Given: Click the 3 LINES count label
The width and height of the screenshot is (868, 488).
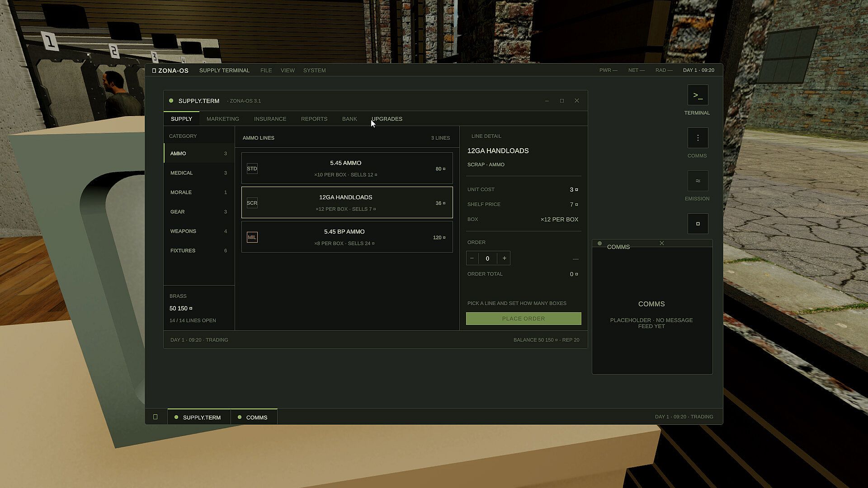Looking at the screenshot, I should click(440, 138).
